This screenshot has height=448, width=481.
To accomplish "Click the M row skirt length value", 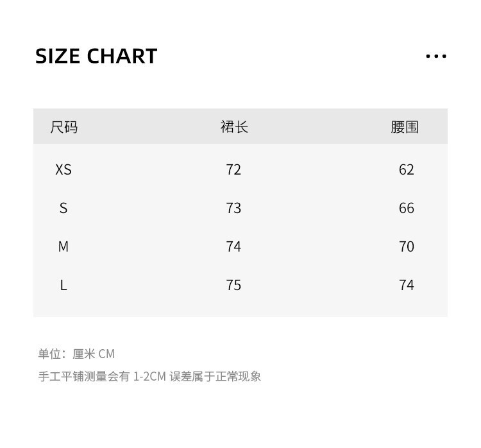I will [x=233, y=246].
